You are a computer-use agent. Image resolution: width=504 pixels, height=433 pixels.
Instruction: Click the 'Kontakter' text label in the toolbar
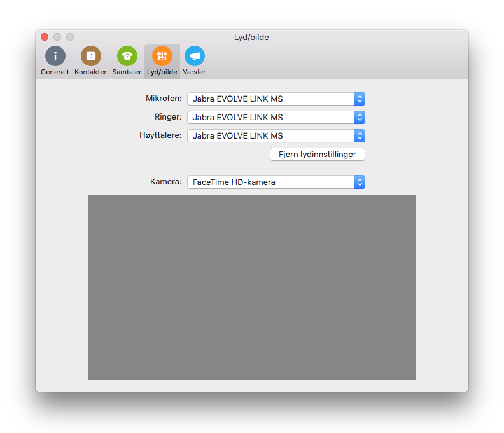tap(91, 72)
